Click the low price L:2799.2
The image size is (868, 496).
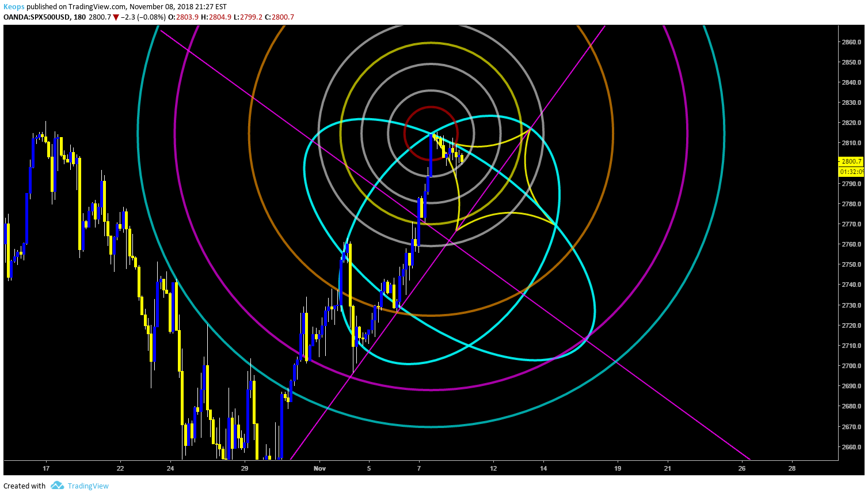point(248,17)
